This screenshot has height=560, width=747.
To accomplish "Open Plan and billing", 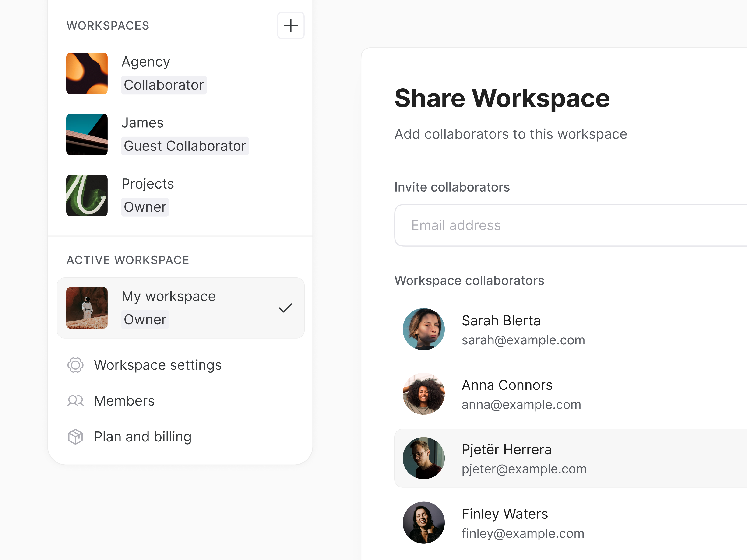I will [142, 437].
